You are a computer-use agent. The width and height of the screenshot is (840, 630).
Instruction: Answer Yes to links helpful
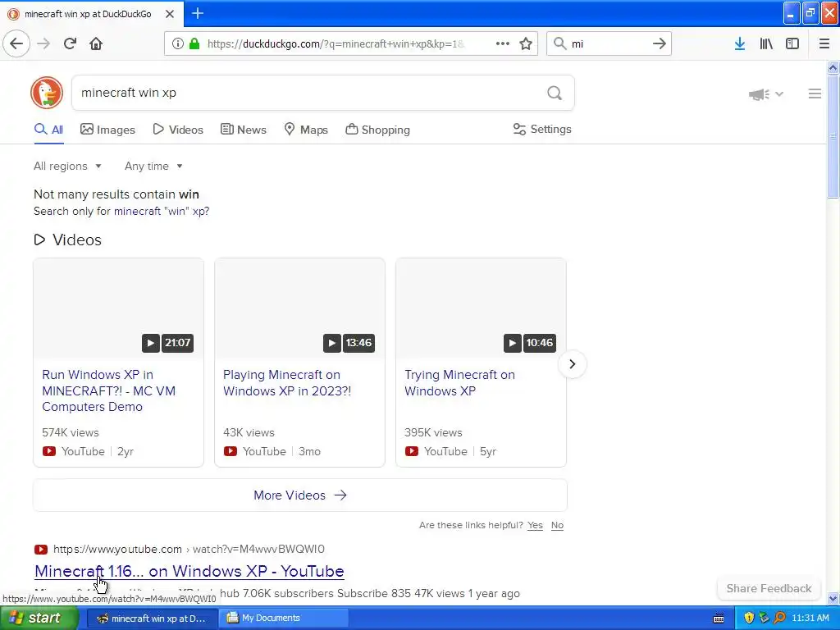point(535,525)
